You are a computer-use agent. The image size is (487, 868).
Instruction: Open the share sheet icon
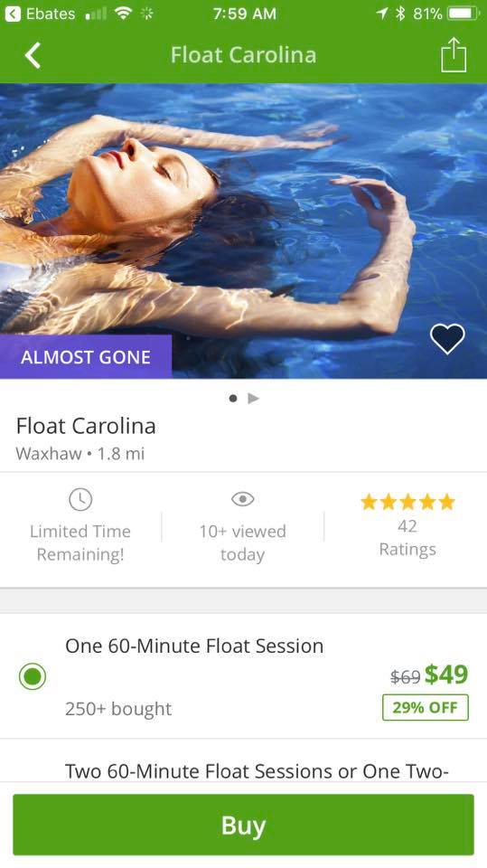454,54
